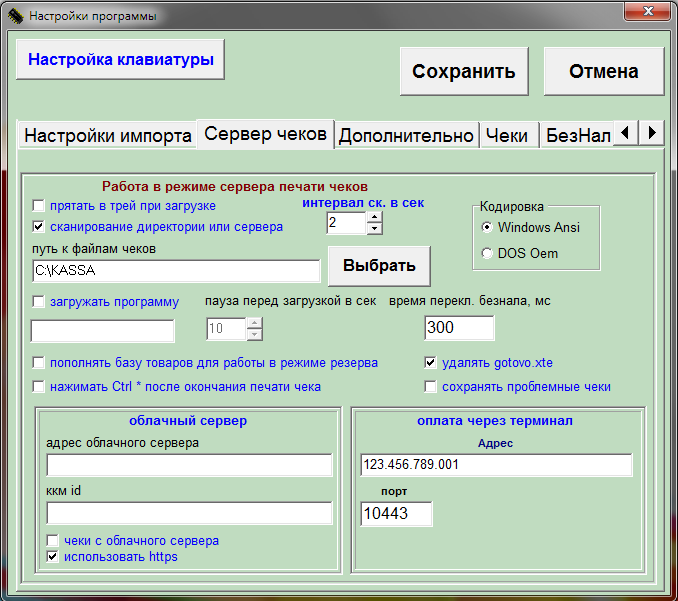Image resolution: width=678 pixels, height=601 pixels.
Task: Click the 'время перекл. безнала, мс' label
Action: click(470, 301)
